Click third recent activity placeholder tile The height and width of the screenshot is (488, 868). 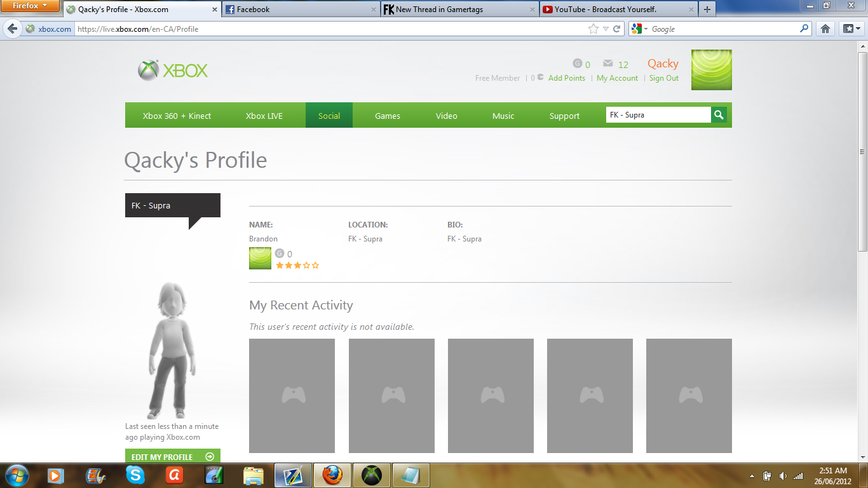click(x=491, y=395)
